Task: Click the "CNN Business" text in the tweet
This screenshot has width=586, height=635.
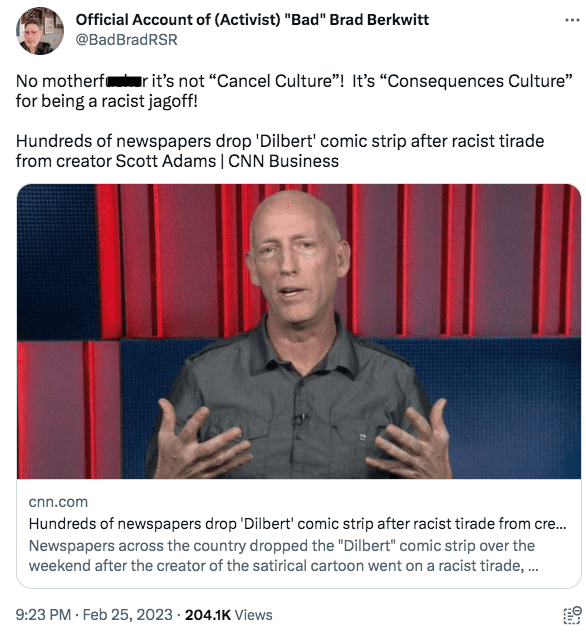Action: coord(283,161)
